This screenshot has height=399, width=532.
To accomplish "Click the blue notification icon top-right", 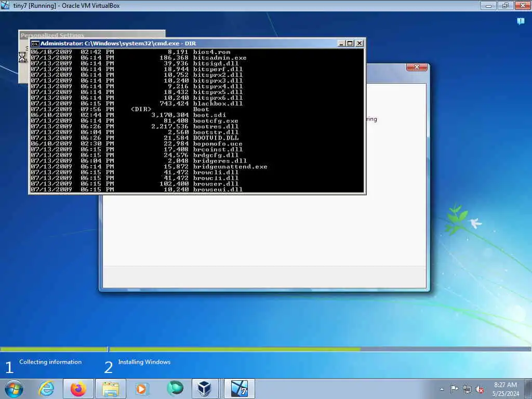I will [521, 21].
